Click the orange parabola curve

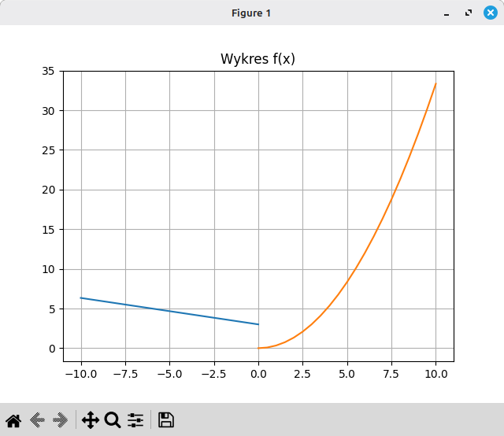392,199
